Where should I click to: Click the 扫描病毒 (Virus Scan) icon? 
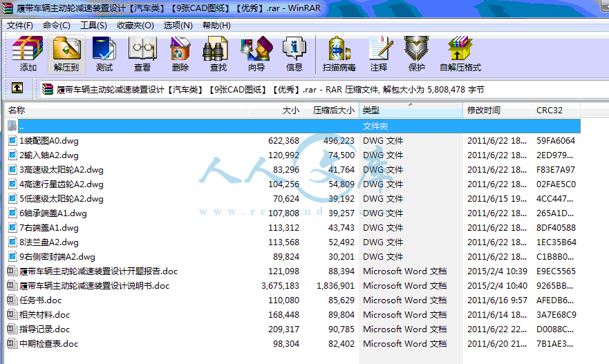(x=339, y=49)
